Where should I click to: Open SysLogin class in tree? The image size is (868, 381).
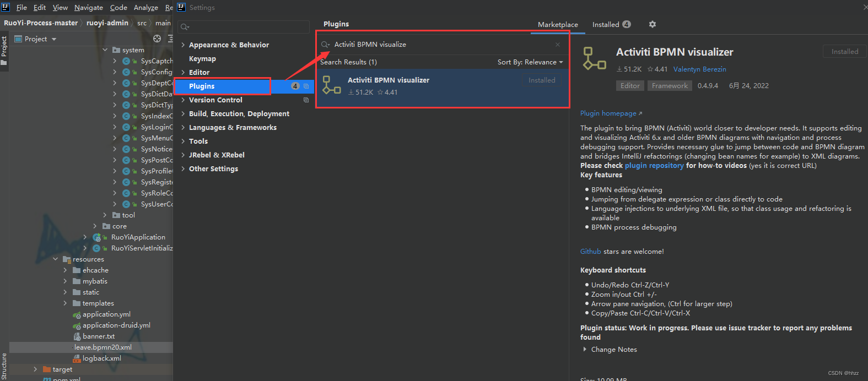(x=157, y=127)
